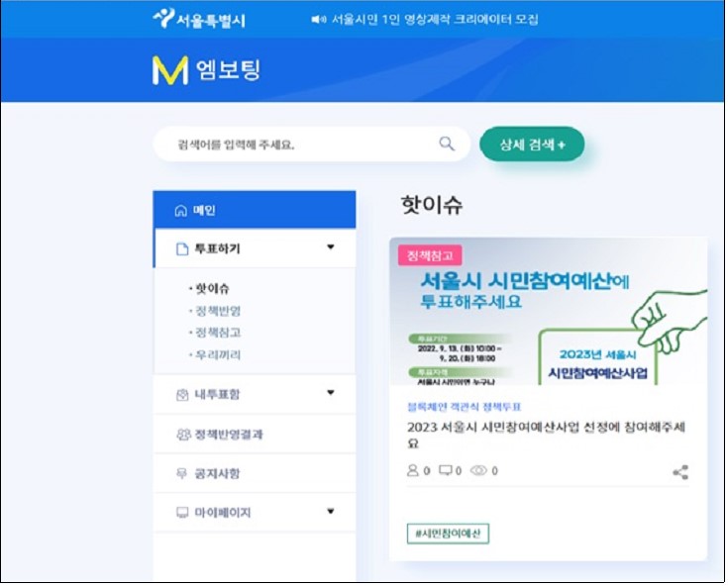Click the share icon on the card
Screen dimensions: 728x586
point(680,472)
